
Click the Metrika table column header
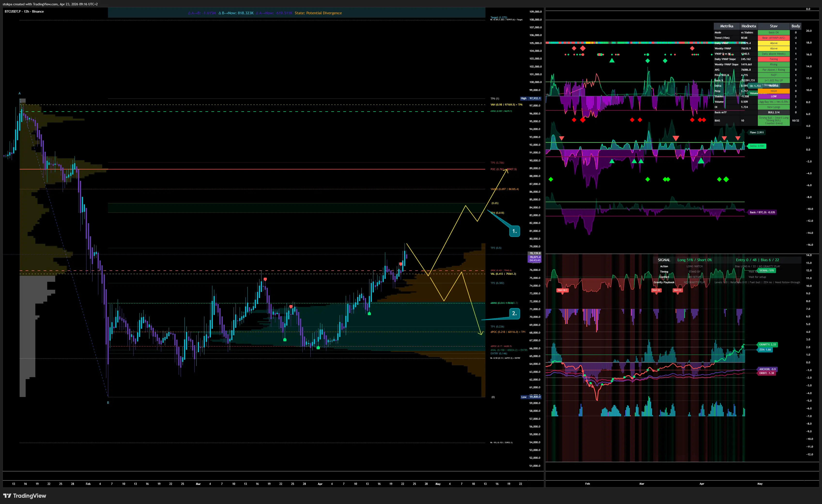tap(726, 26)
